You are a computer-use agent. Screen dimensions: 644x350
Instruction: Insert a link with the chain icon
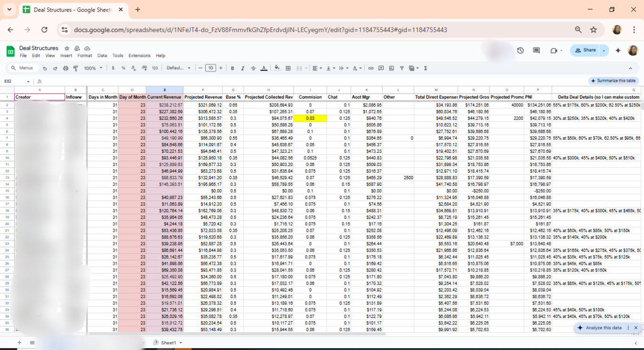click(x=371, y=68)
